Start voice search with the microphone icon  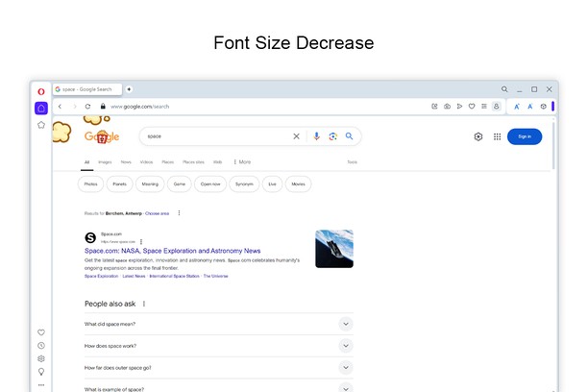click(x=316, y=136)
